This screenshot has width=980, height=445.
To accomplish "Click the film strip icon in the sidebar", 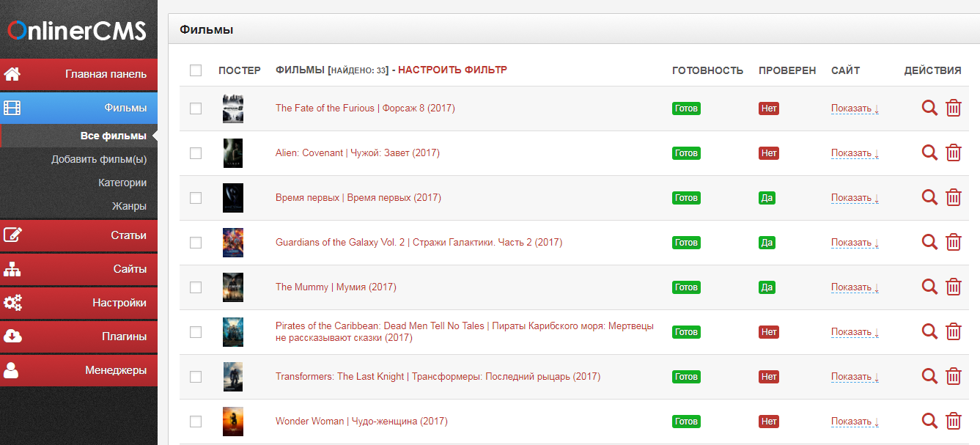I will 12,108.
